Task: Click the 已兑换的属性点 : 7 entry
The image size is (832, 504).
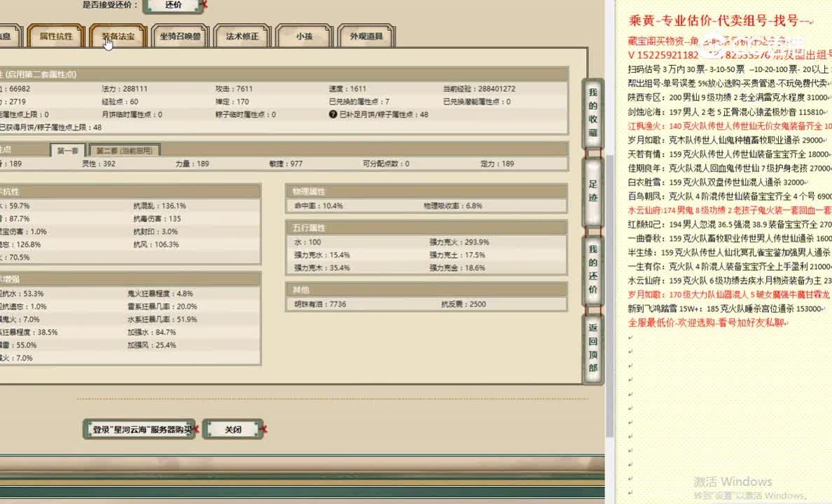Action: tap(359, 101)
